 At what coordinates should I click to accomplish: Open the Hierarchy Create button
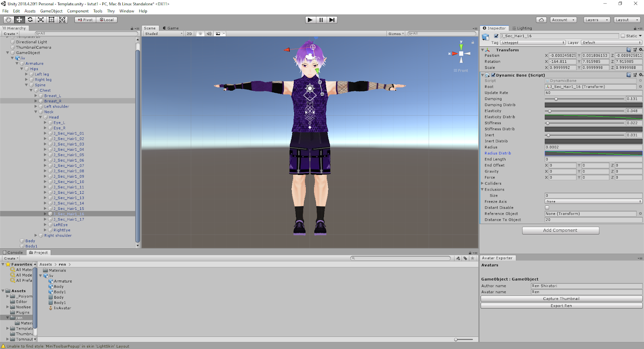tap(11, 34)
